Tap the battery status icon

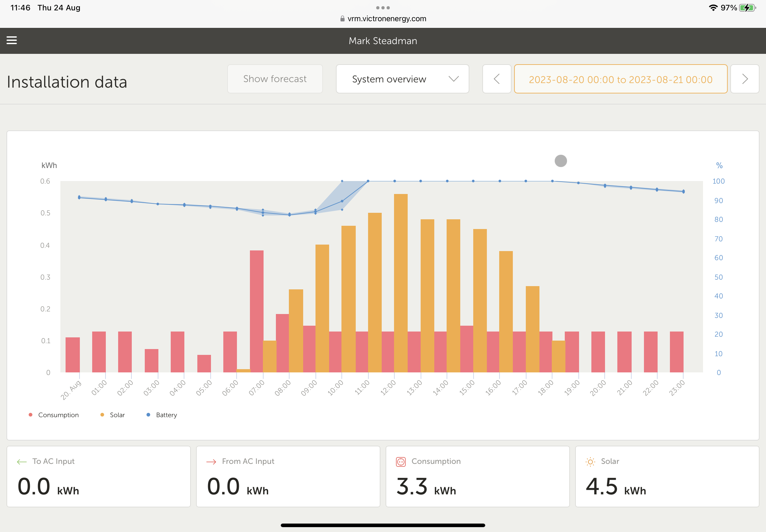(747, 8)
